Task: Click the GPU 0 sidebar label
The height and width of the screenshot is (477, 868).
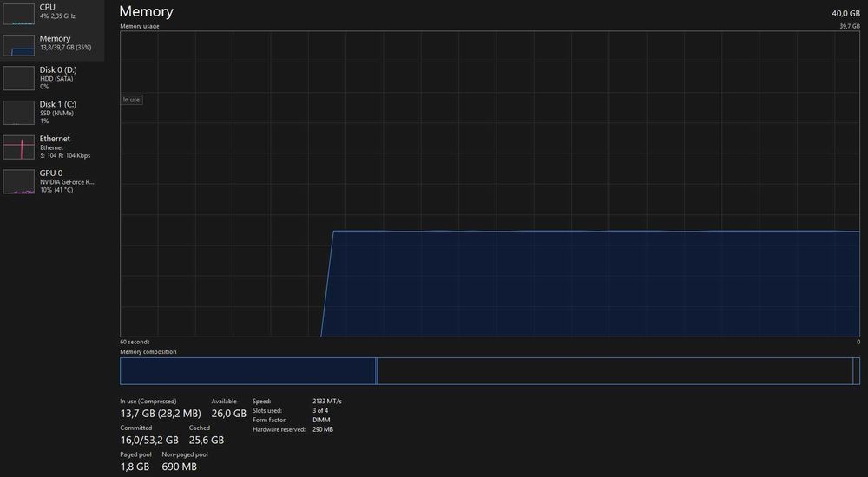Action: point(51,173)
